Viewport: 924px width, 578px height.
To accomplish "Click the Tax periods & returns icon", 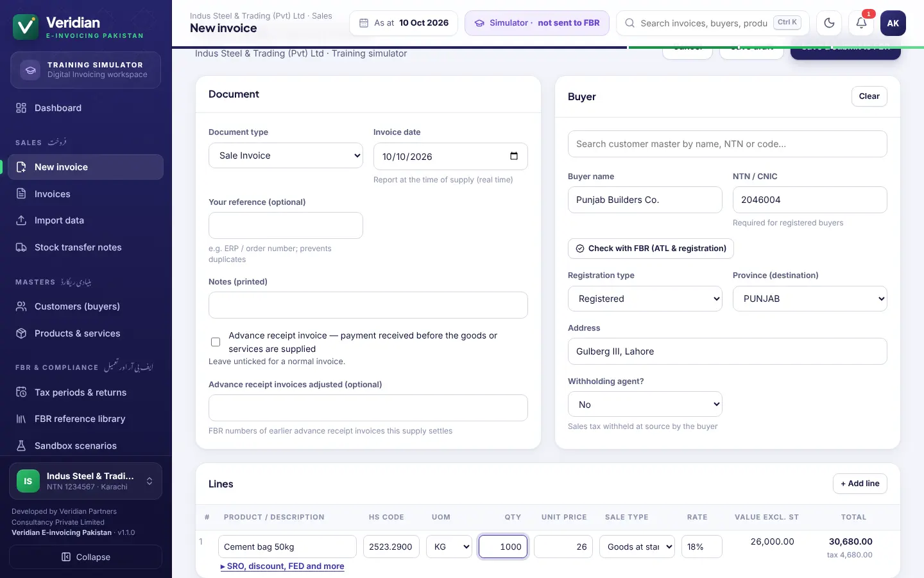I will click(x=21, y=392).
